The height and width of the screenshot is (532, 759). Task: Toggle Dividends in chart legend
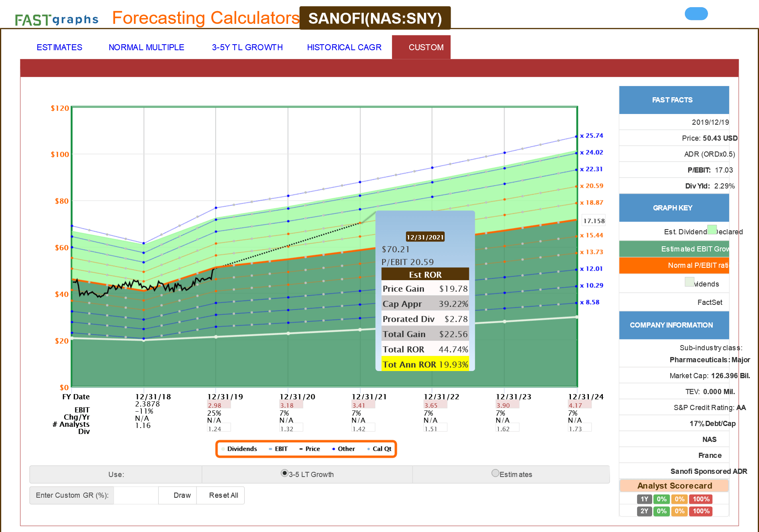239,449
